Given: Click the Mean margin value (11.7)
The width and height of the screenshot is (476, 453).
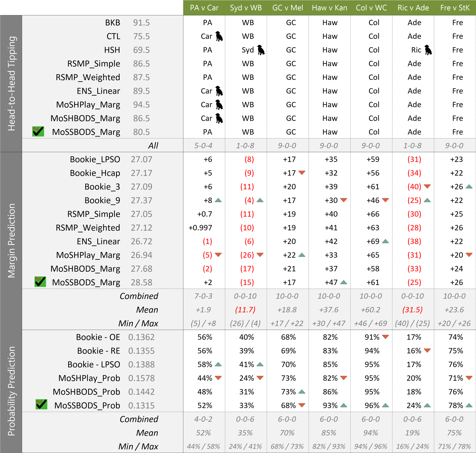Looking at the screenshot, I should [245, 310].
